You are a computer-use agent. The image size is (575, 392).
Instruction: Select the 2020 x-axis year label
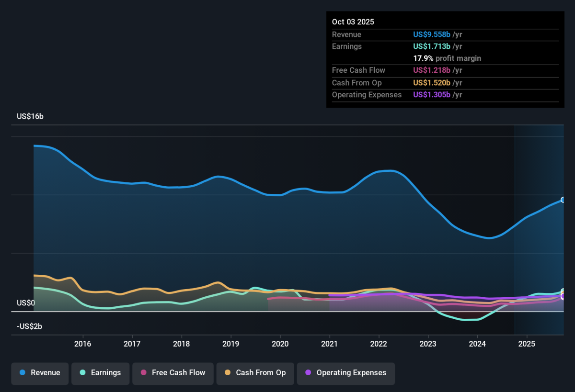pos(280,344)
